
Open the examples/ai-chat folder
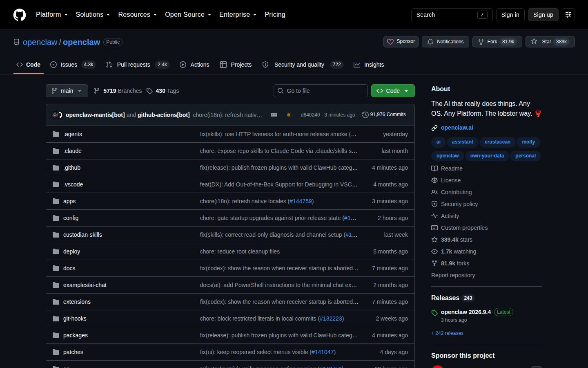click(x=85, y=285)
